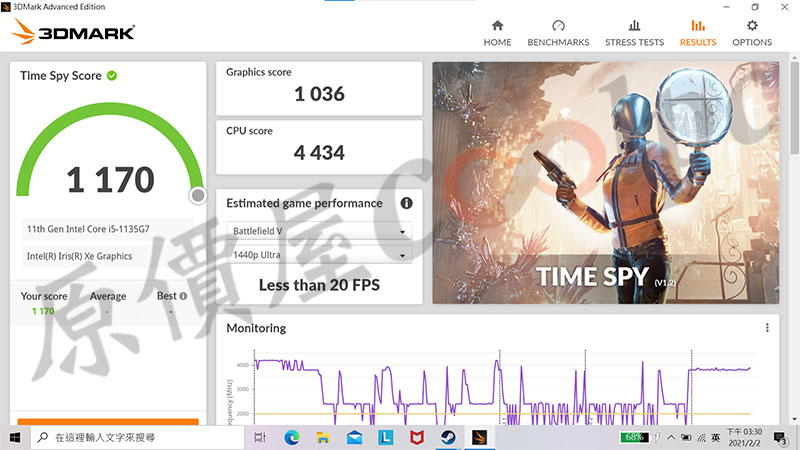Click the green validation checkmark icon
Screen dimensions: 800x450
pyautogui.click(x=112, y=76)
